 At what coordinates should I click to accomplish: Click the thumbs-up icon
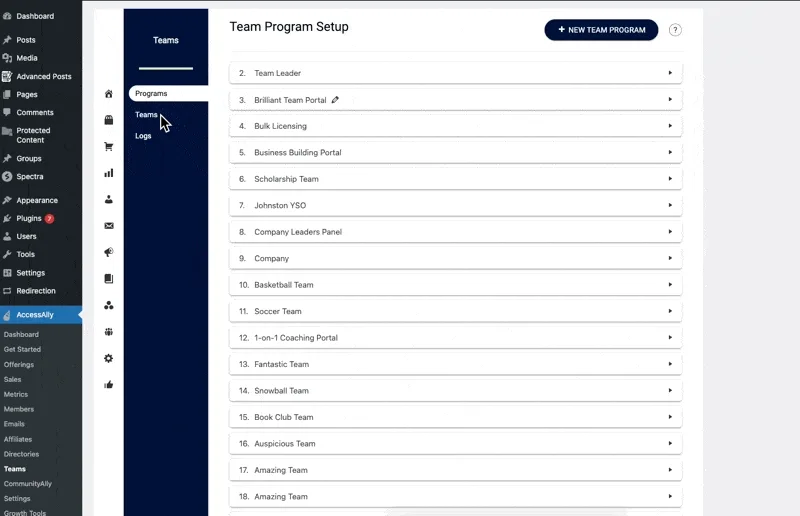(x=109, y=384)
